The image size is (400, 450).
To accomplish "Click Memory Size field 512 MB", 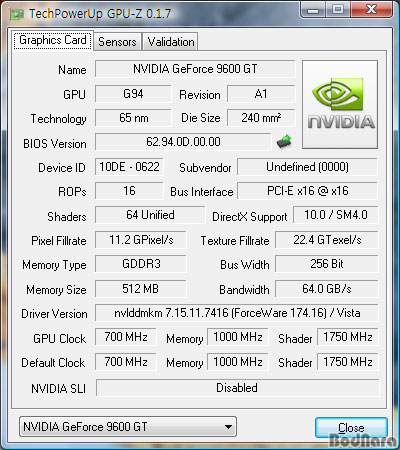I will tap(141, 289).
